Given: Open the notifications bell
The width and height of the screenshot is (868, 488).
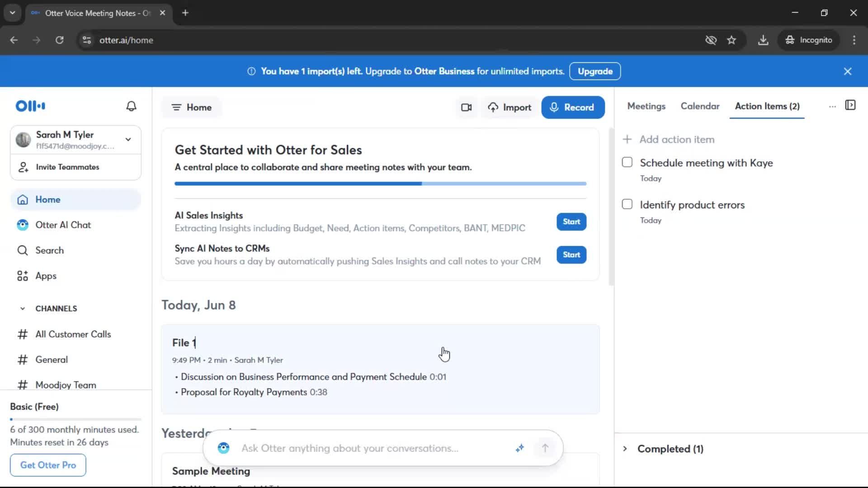Looking at the screenshot, I should point(131,106).
